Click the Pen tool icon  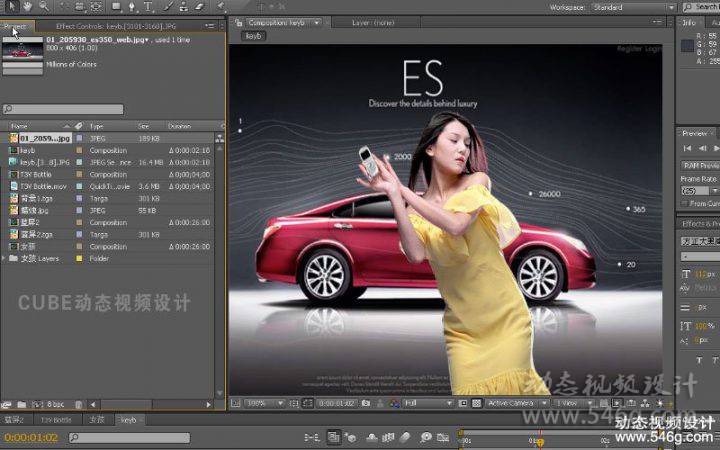[132, 6]
